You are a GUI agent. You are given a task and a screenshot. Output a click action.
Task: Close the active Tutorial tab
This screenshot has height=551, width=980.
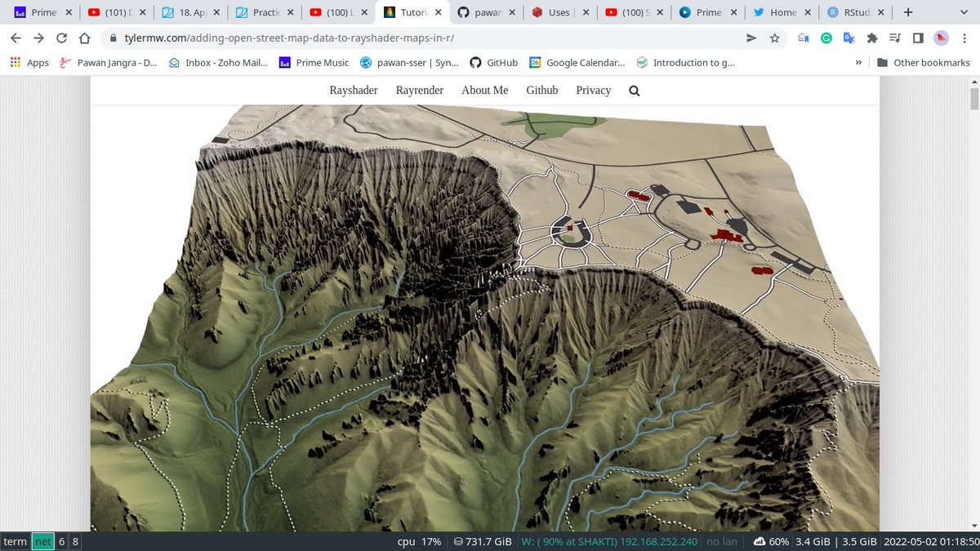[x=438, y=12]
